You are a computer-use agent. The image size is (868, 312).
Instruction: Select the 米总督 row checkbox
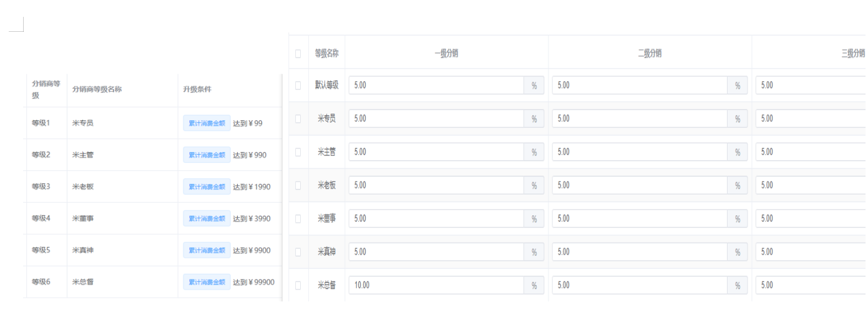click(299, 285)
